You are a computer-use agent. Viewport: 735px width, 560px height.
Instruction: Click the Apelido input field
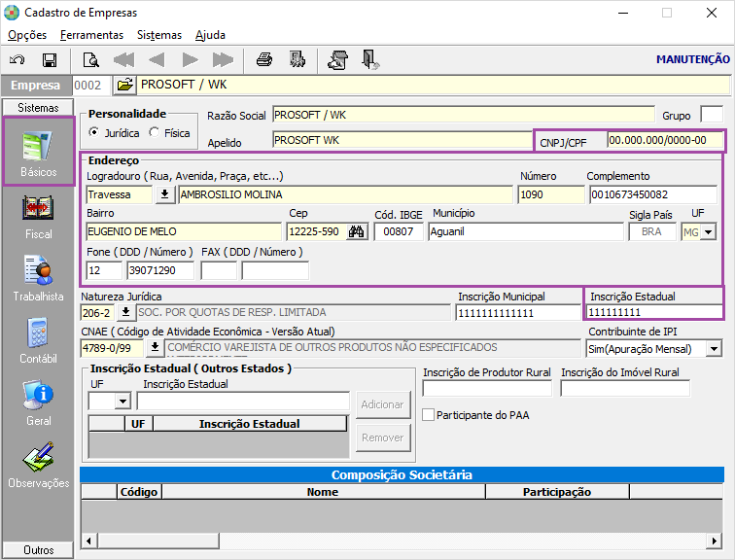click(402, 140)
